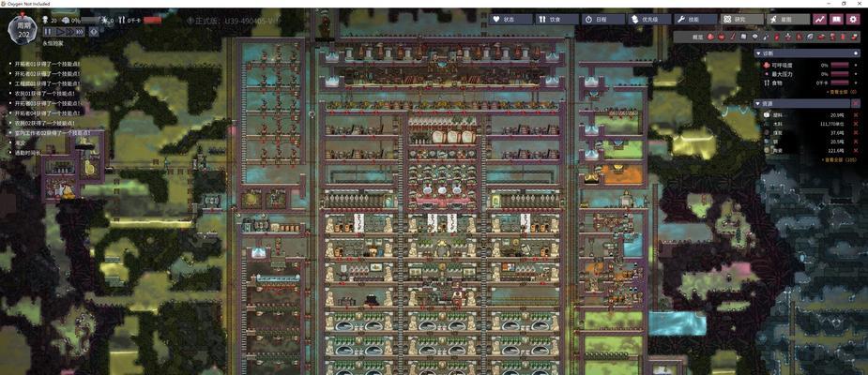Unpin the 塑料 resource row
Image resolution: width=868 pixels, height=375 pixels.
(x=855, y=115)
